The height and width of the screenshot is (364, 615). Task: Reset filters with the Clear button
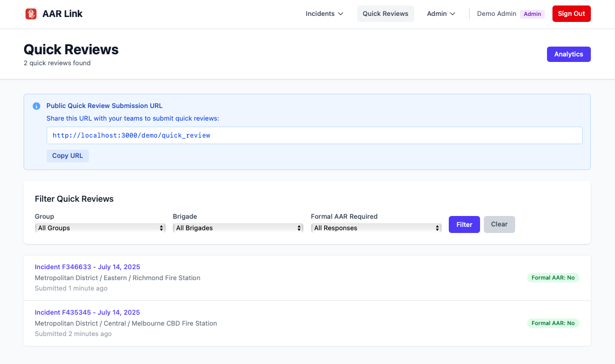(499, 224)
